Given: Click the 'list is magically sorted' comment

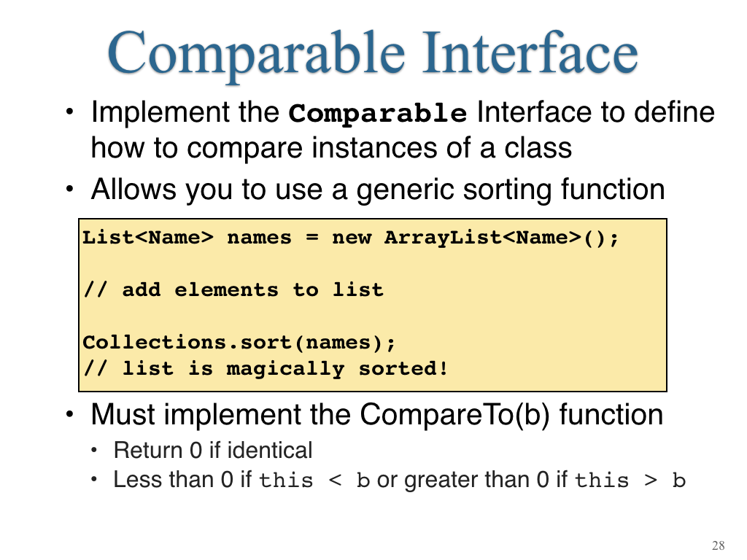Looking at the screenshot, I should (266, 368).
